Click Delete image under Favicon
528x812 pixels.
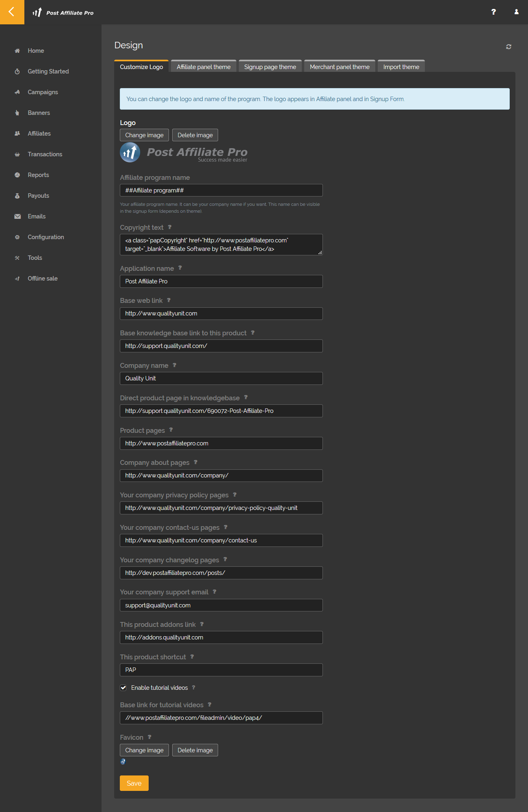pyautogui.click(x=195, y=750)
